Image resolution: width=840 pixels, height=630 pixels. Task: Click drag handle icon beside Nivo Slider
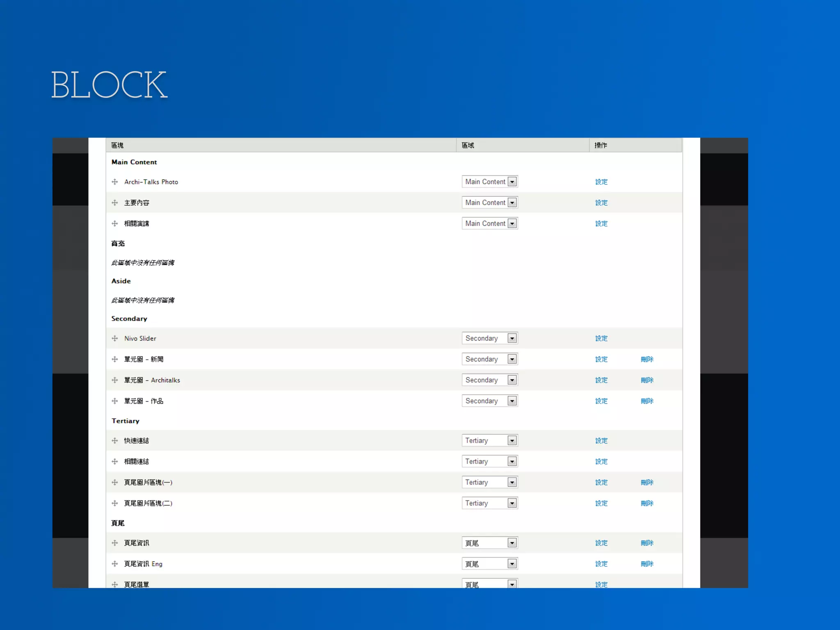point(115,338)
